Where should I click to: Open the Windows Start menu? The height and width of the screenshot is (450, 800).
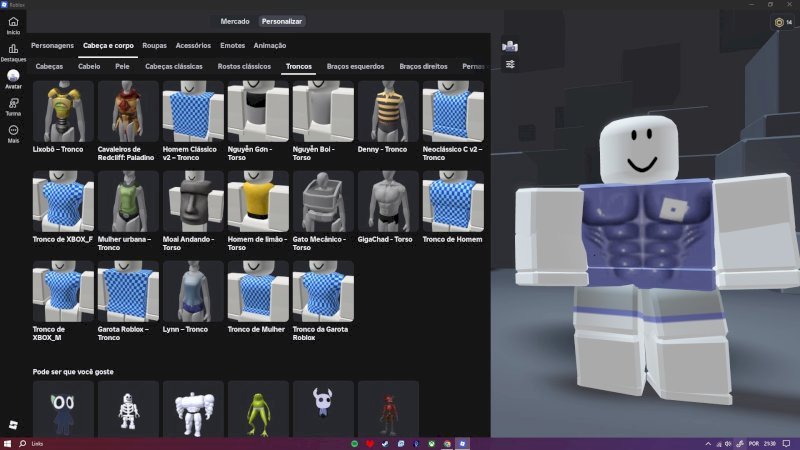click(7, 443)
